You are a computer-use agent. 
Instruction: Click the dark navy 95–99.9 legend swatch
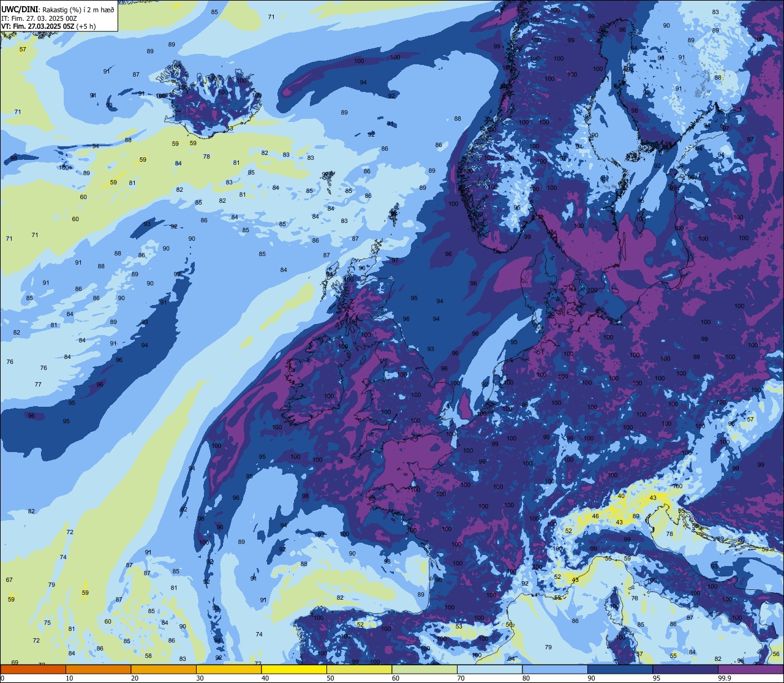[685, 669]
